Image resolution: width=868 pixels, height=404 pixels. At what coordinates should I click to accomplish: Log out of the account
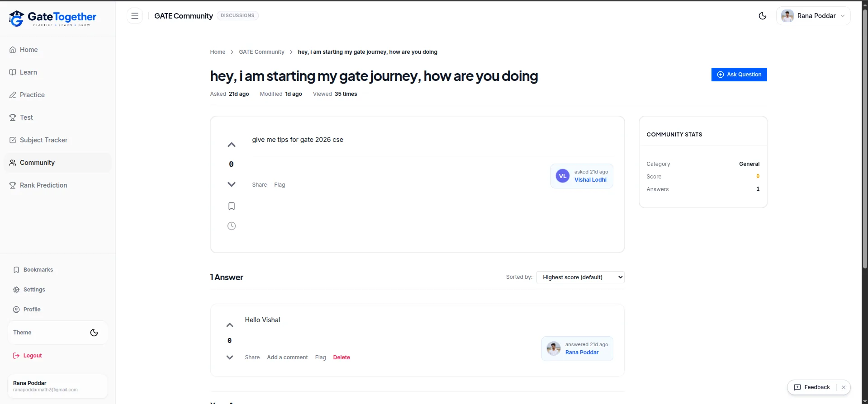[28, 356]
